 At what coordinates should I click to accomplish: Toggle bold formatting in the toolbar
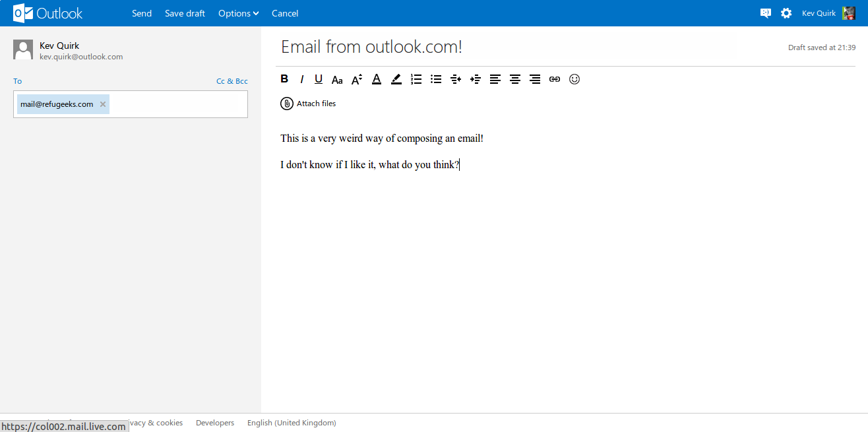click(x=284, y=79)
